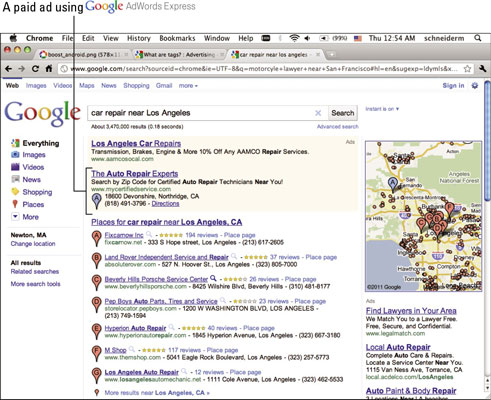Click map pin E beside Hyperion Auto Repair
This screenshot has width=491, height=400.
point(96,331)
